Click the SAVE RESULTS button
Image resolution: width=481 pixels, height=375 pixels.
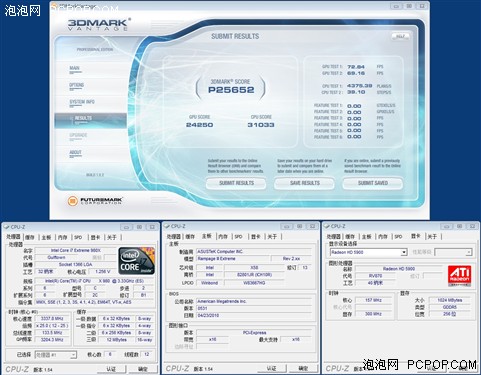[305, 183]
